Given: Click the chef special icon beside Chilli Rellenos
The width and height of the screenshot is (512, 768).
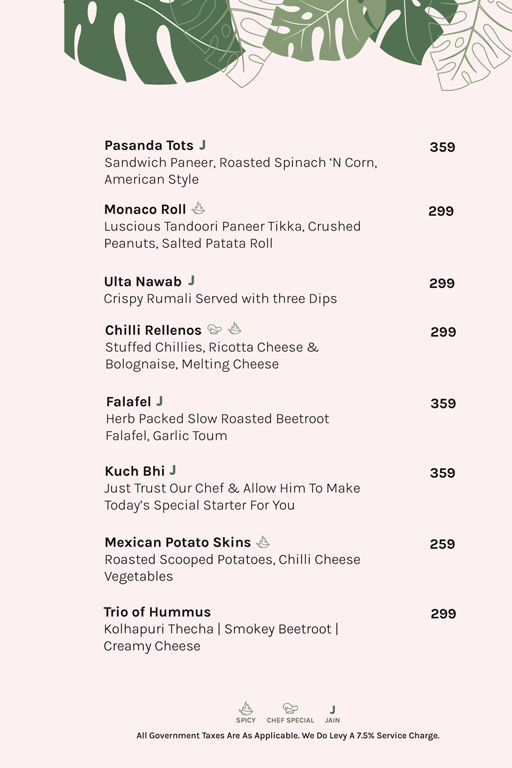Looking at the screenshot, I should click(x=214, y=329).
